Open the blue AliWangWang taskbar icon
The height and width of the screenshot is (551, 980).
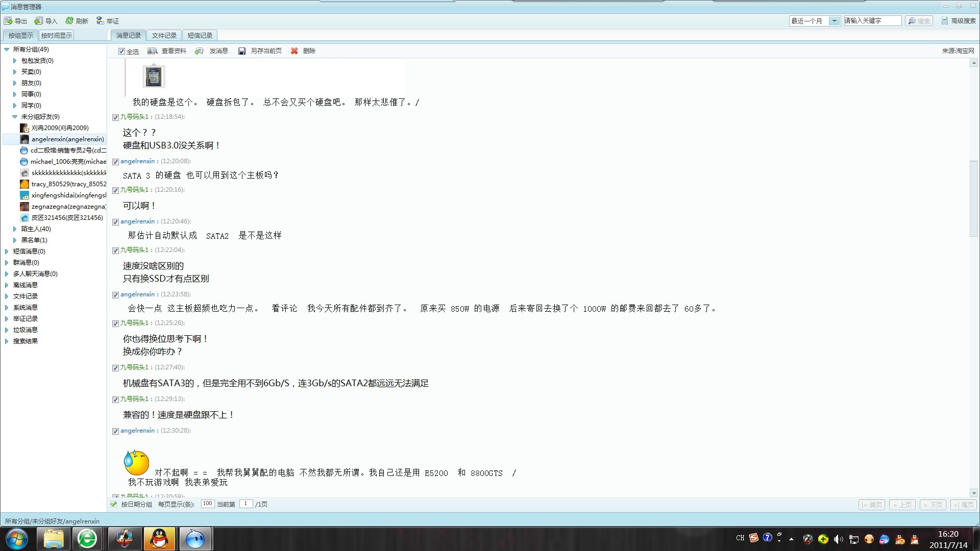pos(194,539)
